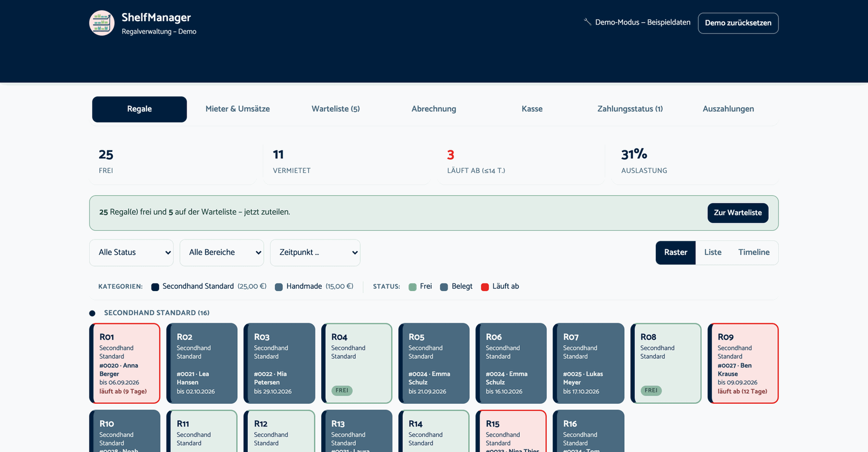
Task: Open shelf card R14
Action: [x=434, y=431]
